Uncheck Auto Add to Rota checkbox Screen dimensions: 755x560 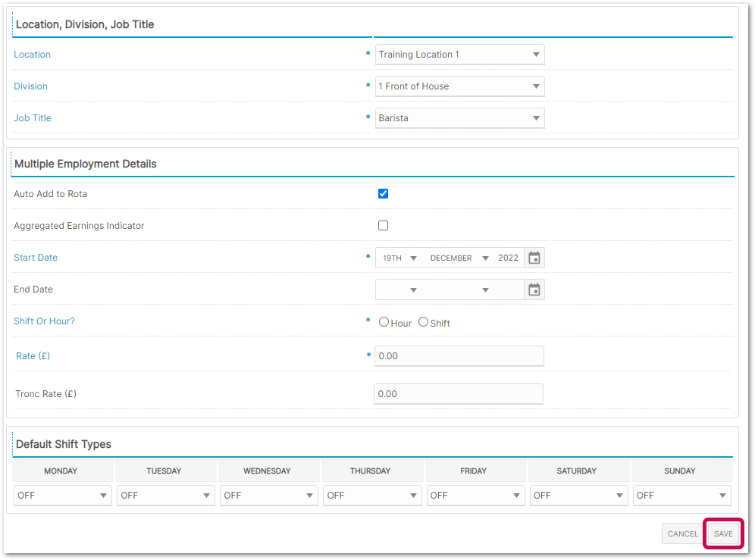[383, 194]
